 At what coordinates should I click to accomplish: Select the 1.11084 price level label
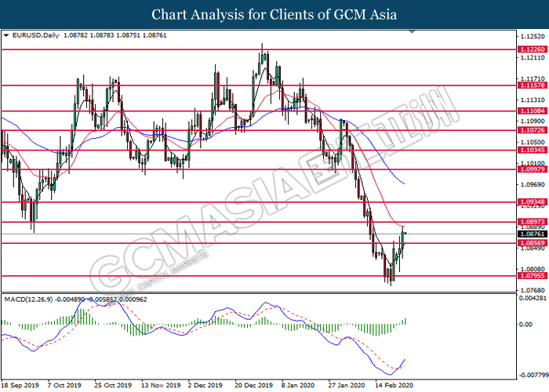coord(532,111)
